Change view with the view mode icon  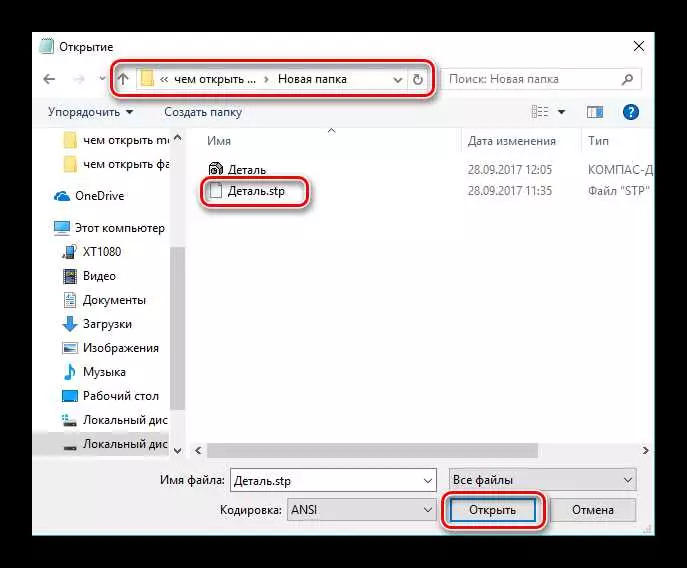pos(540,112)
